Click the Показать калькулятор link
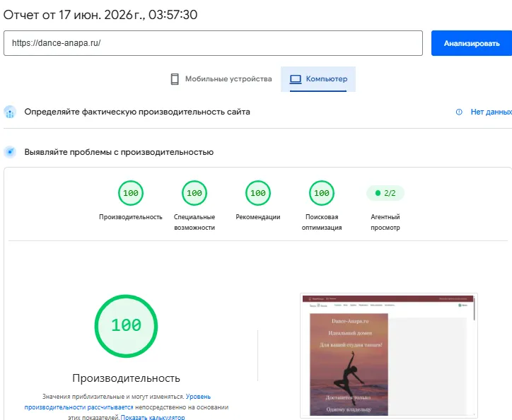The width and height of the screenshot is (512, 420). click(x=153, y=417)
